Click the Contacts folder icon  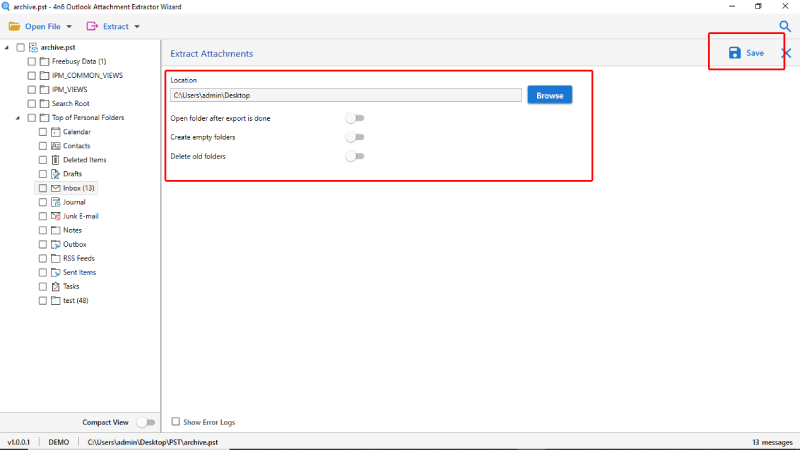(x=56, y=146)
